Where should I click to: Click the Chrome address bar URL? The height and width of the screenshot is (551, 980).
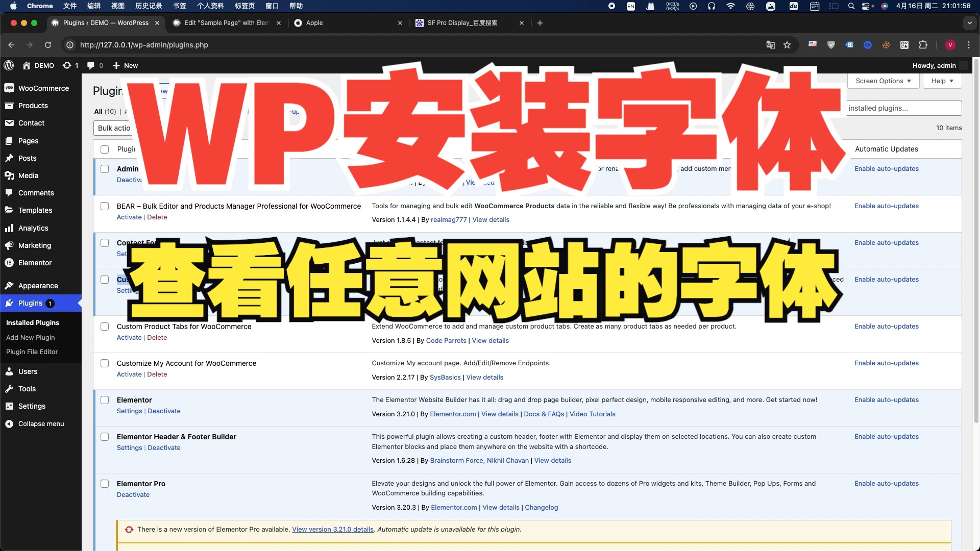(x=144, y=45)
